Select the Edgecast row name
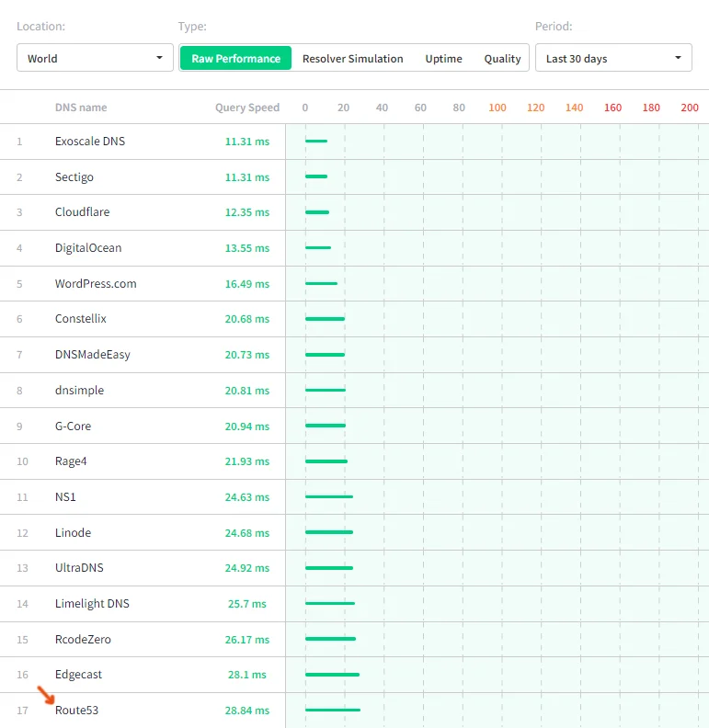The image size is (709, 728). click(x=78, y=674)
